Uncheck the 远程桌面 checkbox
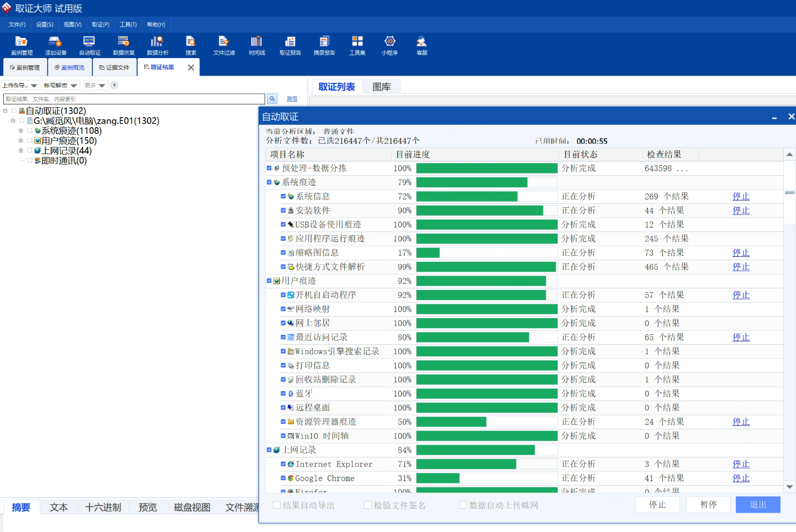Image resolution: width=796 pixels, height=532 pixels. [x=283, y=408]
